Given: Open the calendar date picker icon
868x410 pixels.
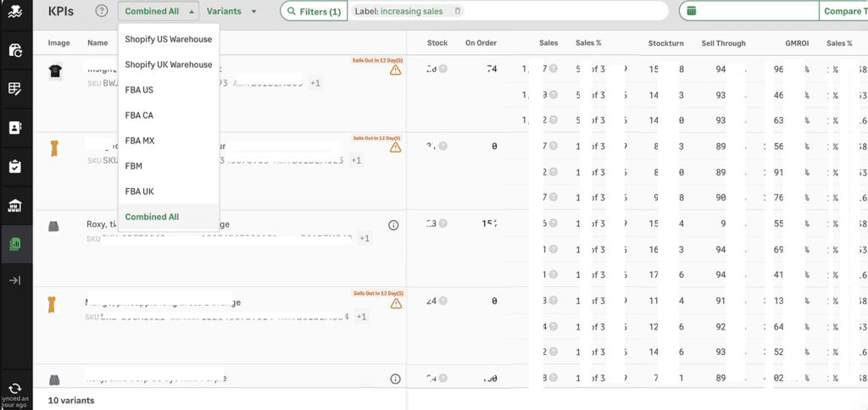Looking at the screenshot, I should pyautogui.click(x=692, y=11).
